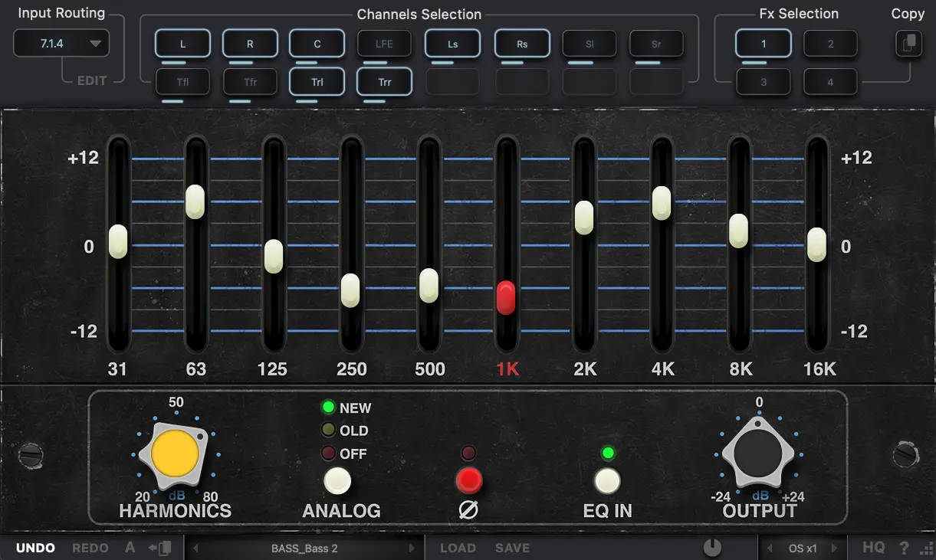936x560 pixels.
Task: Click the Copy Fx icon button
Action: (909, 44)
